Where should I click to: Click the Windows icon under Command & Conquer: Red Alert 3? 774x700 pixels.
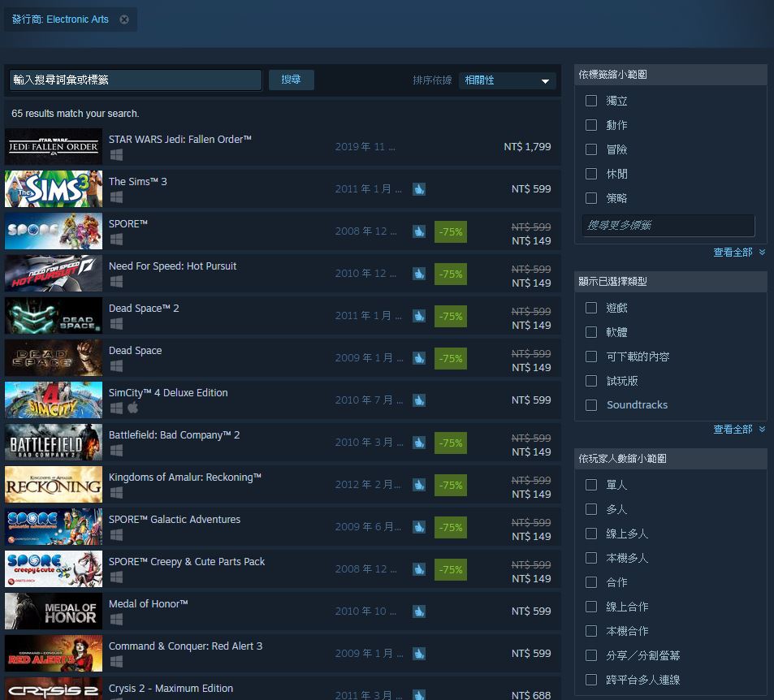pos(116,662)
